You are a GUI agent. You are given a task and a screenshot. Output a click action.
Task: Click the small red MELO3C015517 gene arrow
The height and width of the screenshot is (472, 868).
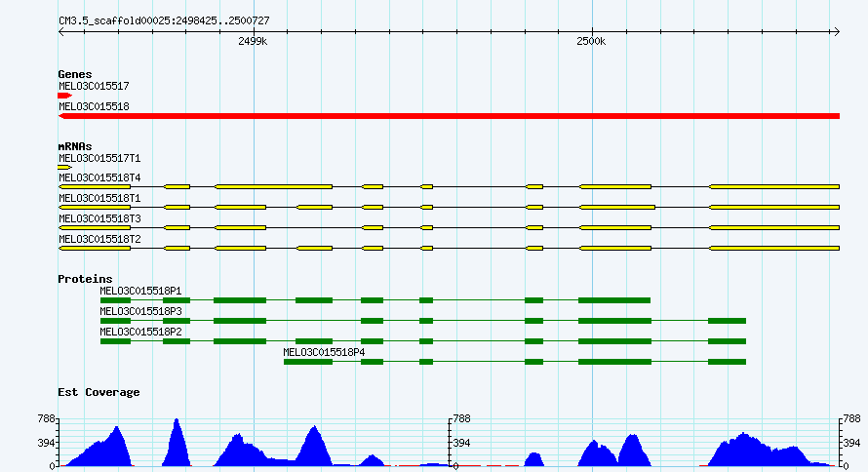(64, 96)
